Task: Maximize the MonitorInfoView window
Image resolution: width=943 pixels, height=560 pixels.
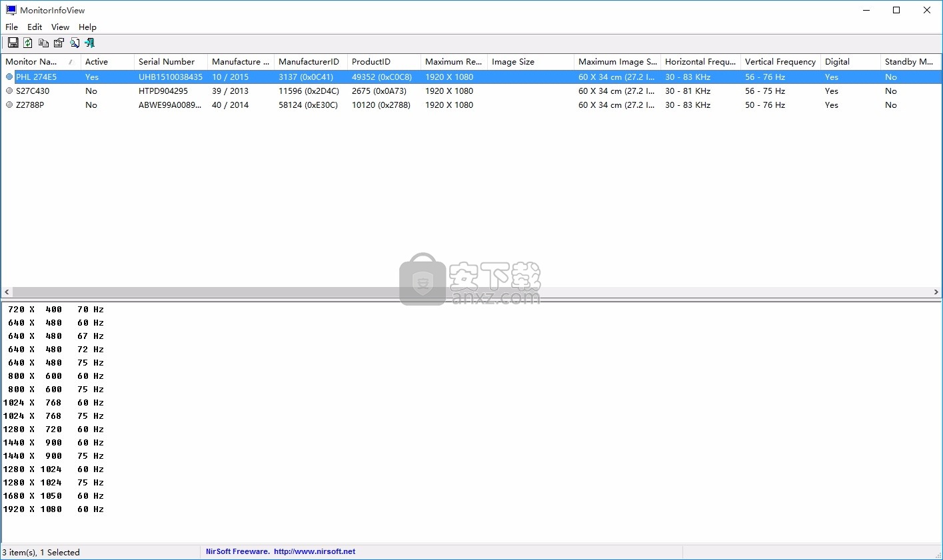Action: tap(896, 10)
